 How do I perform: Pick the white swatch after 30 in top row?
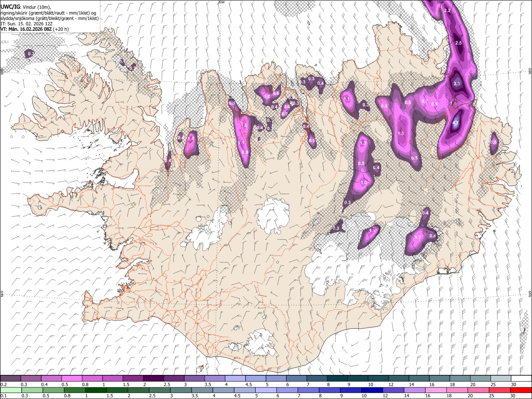click(x=521, y=379)
